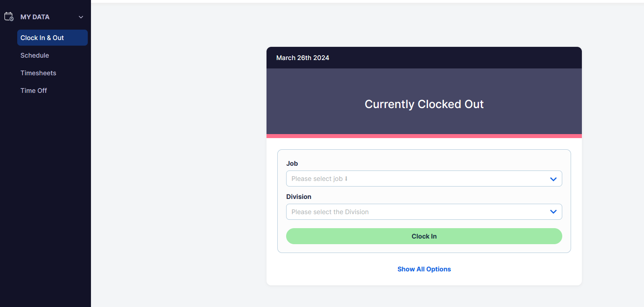
Task: Click the Show All Options link
Action: pos(424,269)
